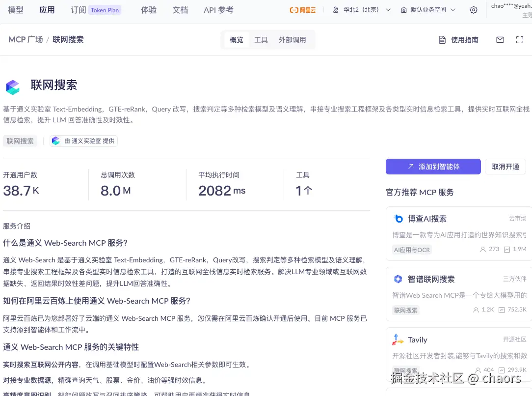Click the 智谱联网搜索 card icon
This screenshot has width=532, height=396.
tap(398, 279)
